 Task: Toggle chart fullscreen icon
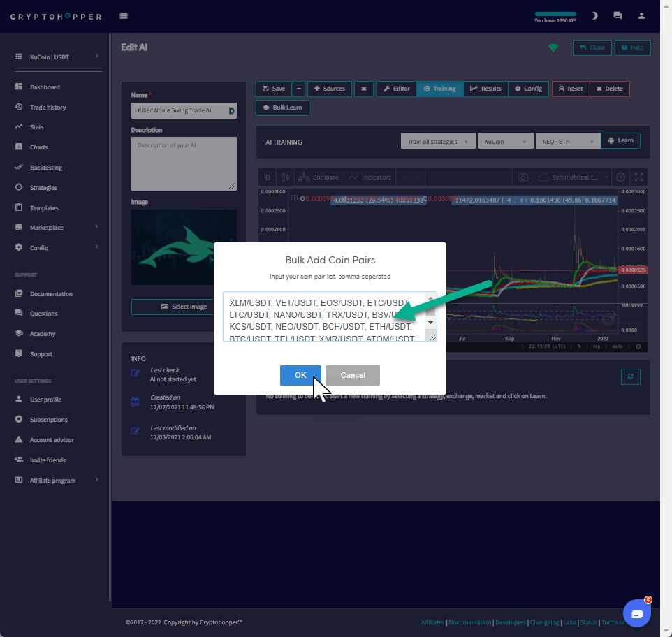pos(637,177)
